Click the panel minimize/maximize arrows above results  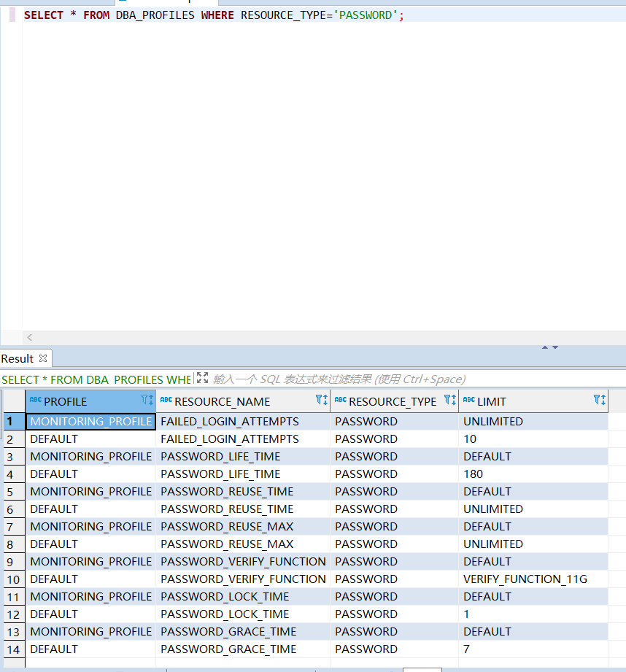[549, 347]
